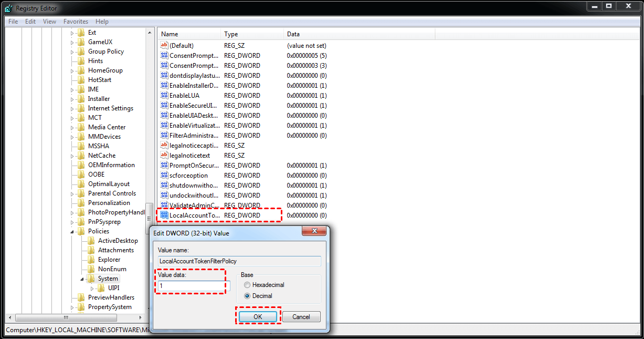Collapse the Policies tree node
The image size is (644, 339).
(72, 232)
